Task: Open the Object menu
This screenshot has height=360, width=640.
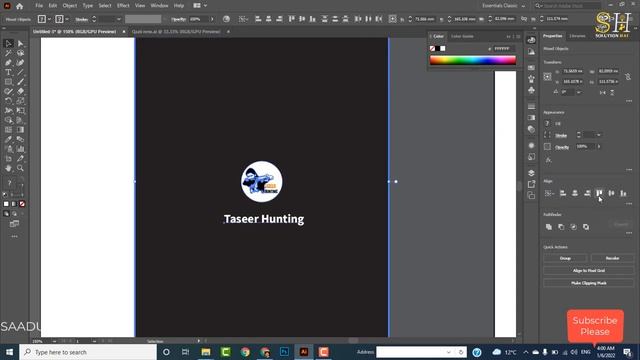Action: click(x=69, y=6)
